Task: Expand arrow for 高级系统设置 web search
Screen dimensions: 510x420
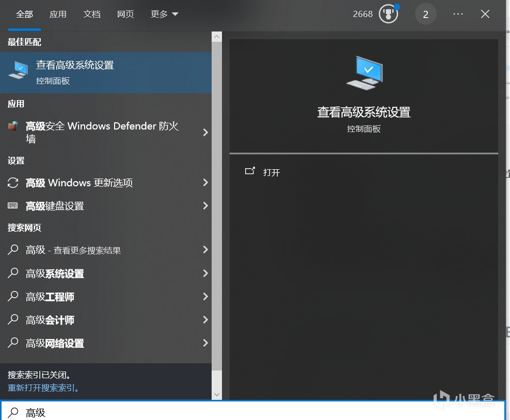Action: [205, 273]
